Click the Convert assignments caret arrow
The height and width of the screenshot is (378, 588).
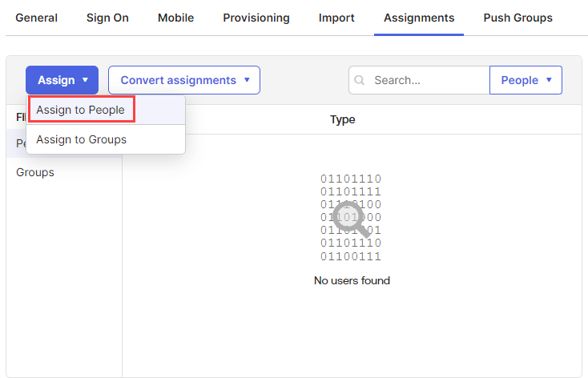247,80
